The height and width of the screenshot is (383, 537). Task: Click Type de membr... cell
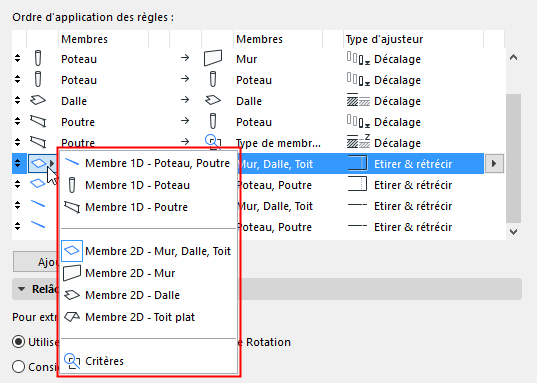click(278, 143)
